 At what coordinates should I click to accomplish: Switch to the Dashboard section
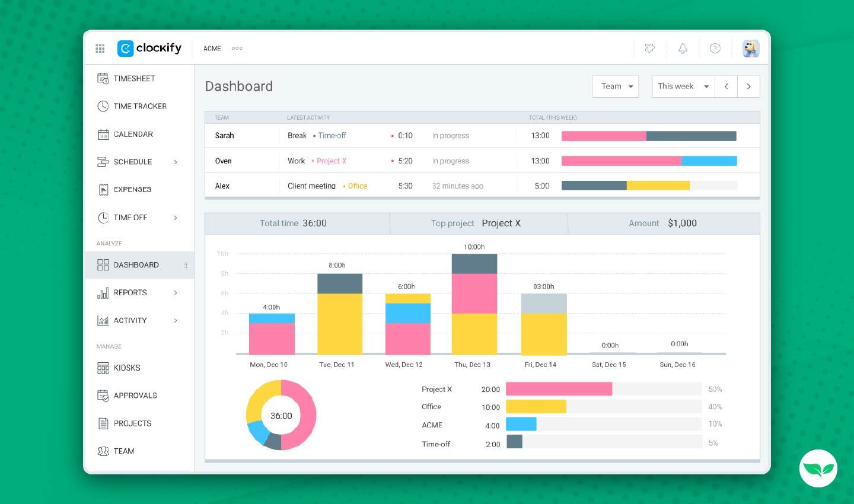(x=136, y=264)
